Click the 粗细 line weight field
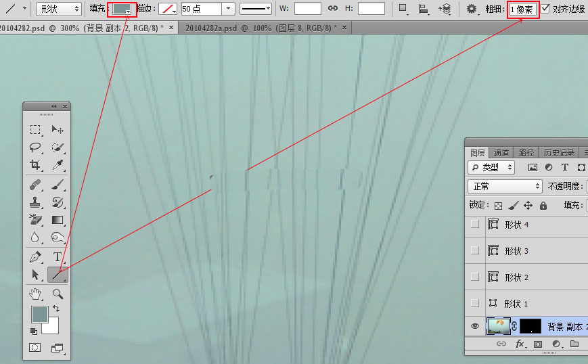The height and width of the screenshot is (364, 588). 524,9
